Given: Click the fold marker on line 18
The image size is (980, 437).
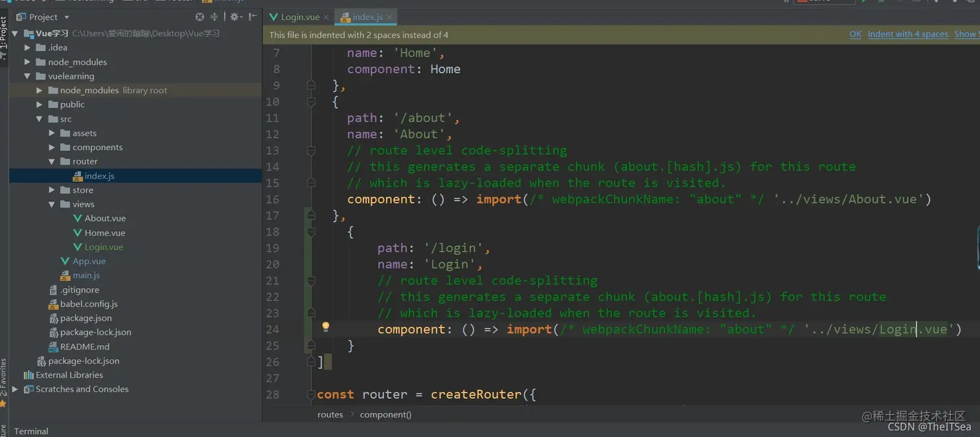Looking at the screenshot, I should click(x=310, y=232).
